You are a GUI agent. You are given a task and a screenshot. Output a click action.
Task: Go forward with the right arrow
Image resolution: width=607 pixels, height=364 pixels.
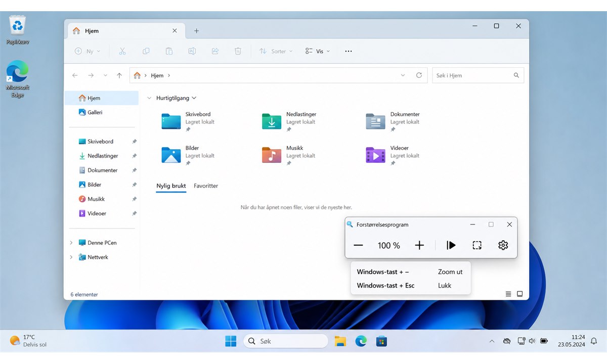[91, 75]
